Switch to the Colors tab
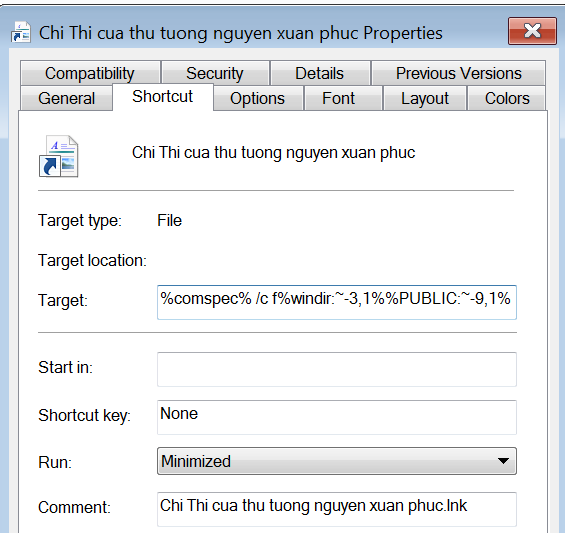 (507, 98)
